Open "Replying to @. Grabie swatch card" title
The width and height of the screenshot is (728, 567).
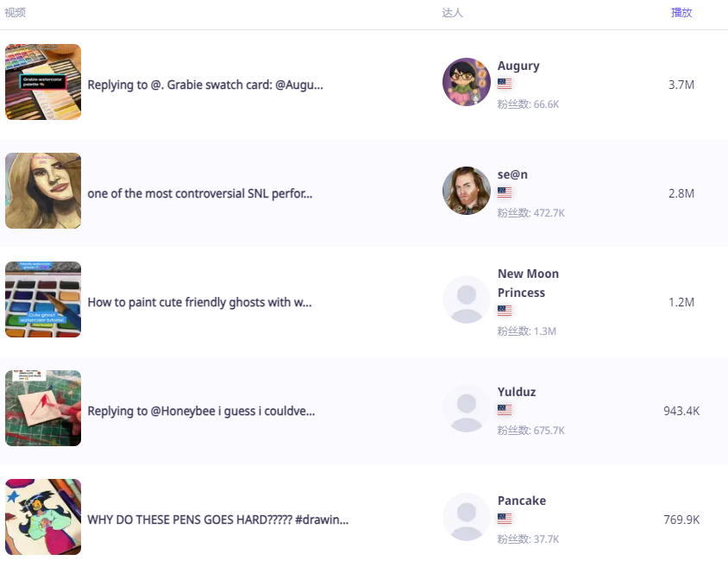(x=205, y=85)
